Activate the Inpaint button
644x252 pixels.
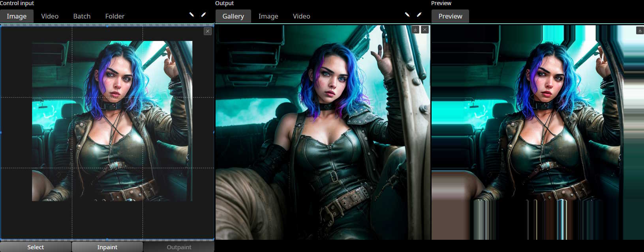coord(107,247)
